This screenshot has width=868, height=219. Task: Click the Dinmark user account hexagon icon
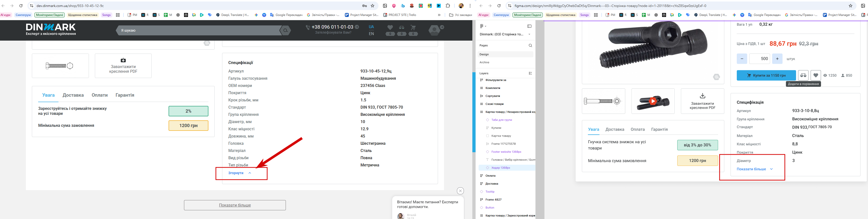434,30
